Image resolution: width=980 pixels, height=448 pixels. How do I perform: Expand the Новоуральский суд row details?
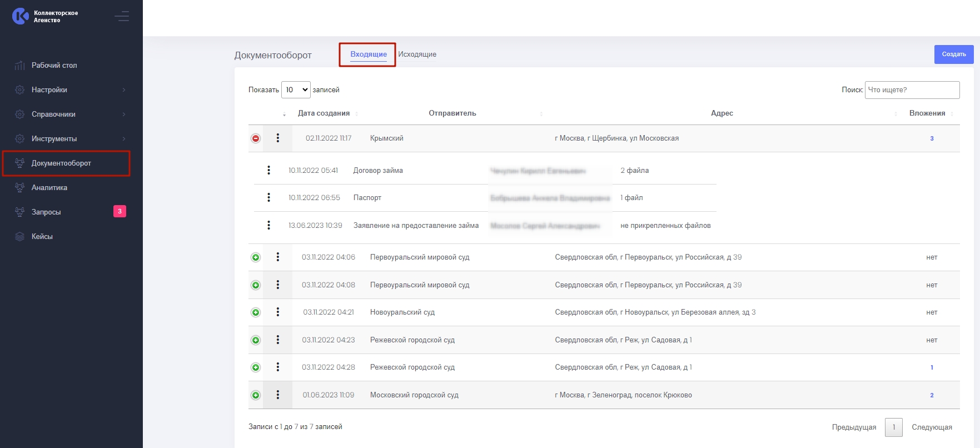tap(256, 312)
